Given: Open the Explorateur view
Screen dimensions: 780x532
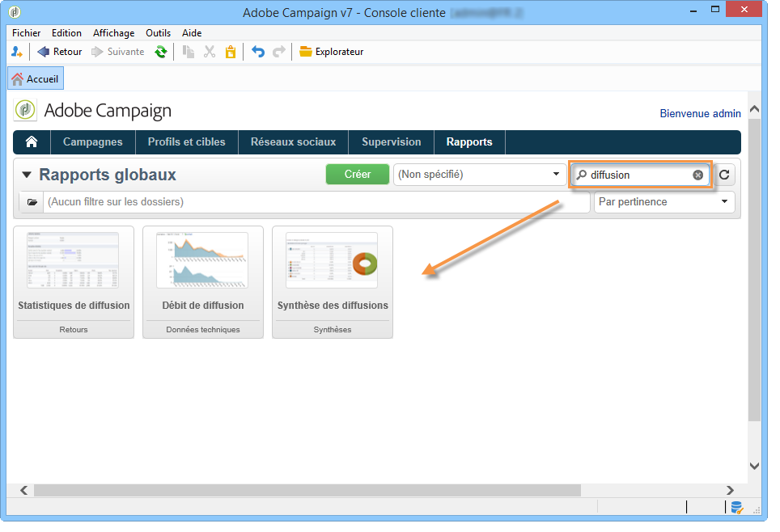Looking at the screenshot, I should click(x=331, y=52).
